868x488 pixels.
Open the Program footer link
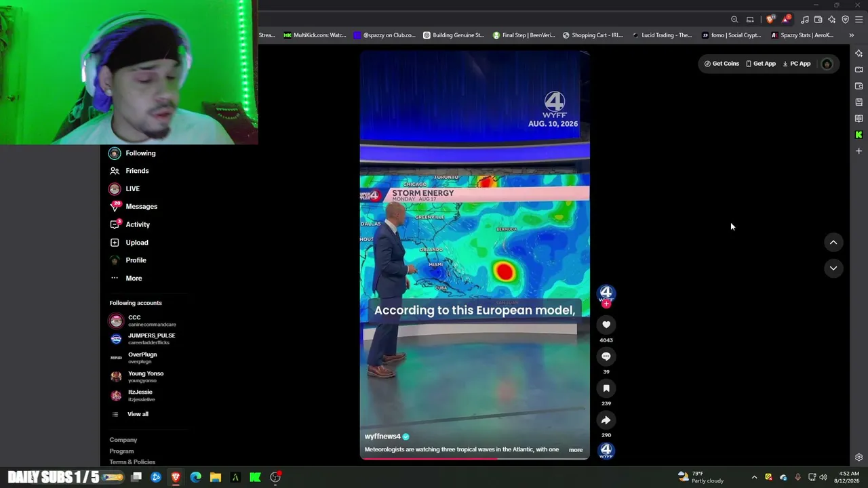click(121, 451)
